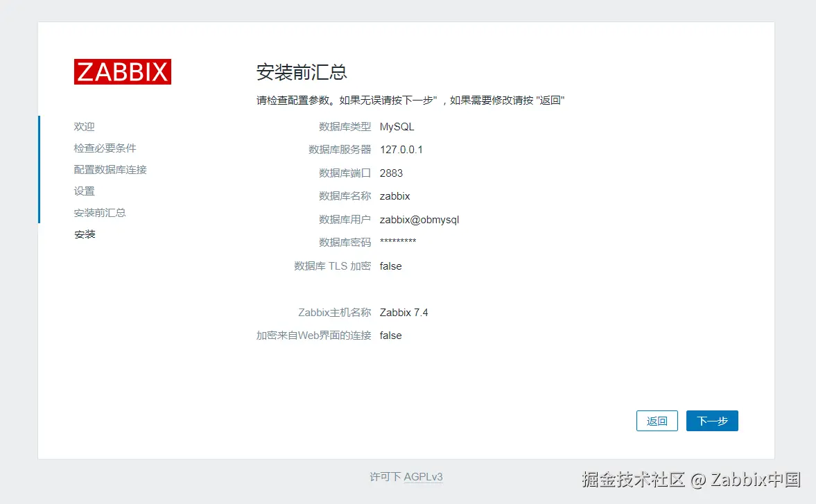Image resolution: width=816 pixels, height=504 pixels.
Task: Click the port value 2883
Action: tap(391, 173)
